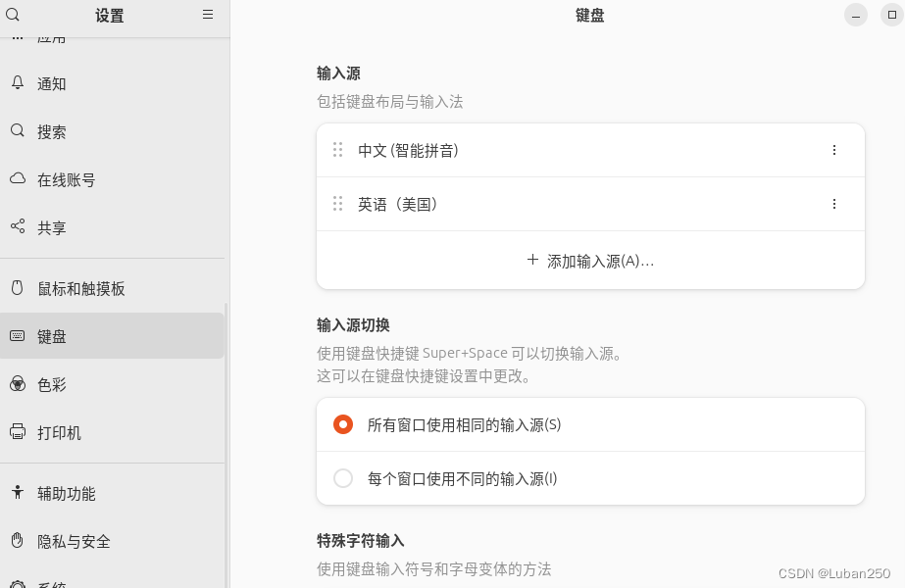Click the printer (打印机) sidebar icon
This screenshot has height=588, width=905.
[17, 433]
